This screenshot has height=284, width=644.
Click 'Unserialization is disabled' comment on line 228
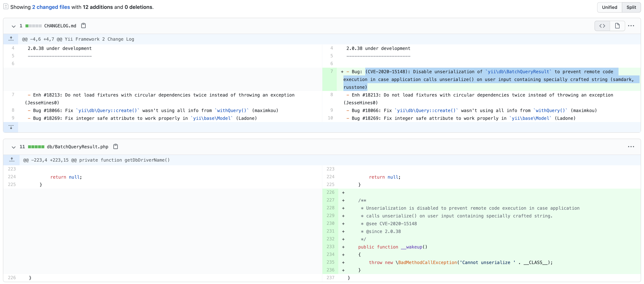pos(470,208)
